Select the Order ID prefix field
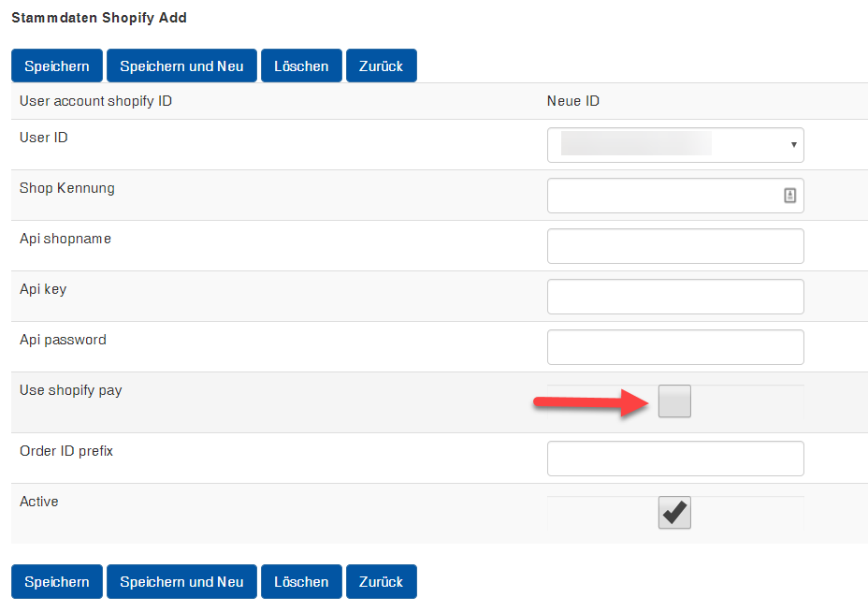The image size is (868, 612). tap(675, 459)
